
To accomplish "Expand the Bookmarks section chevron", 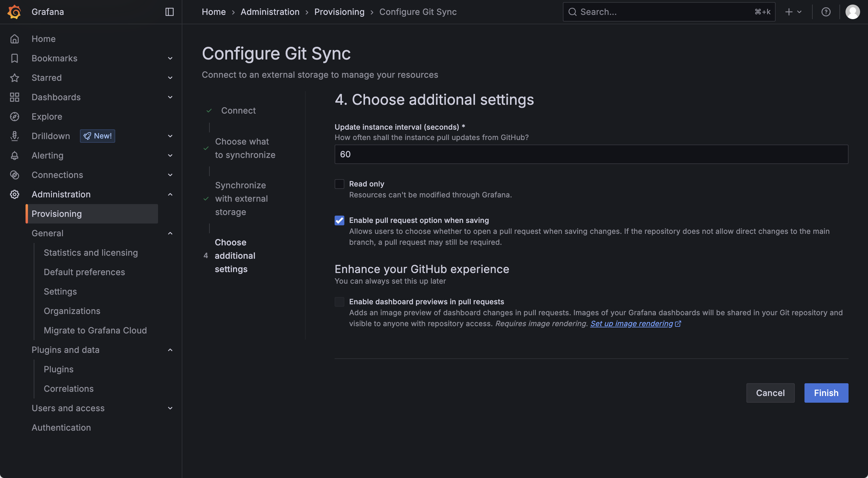I will coord(170,58).
